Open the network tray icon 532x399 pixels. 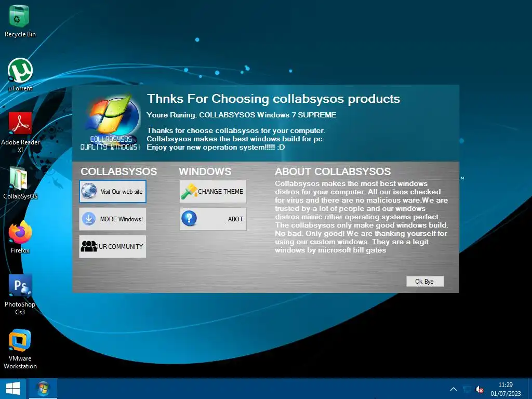[467, 389]
